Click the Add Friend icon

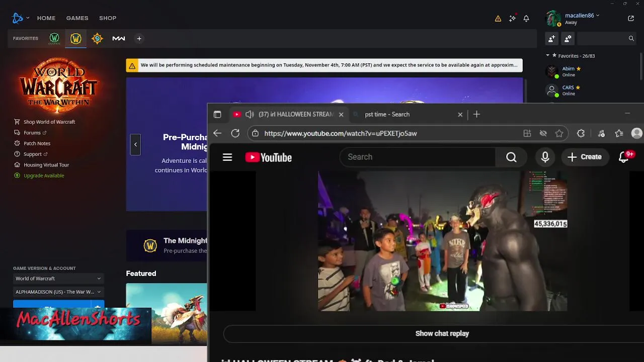pos(552,38)
